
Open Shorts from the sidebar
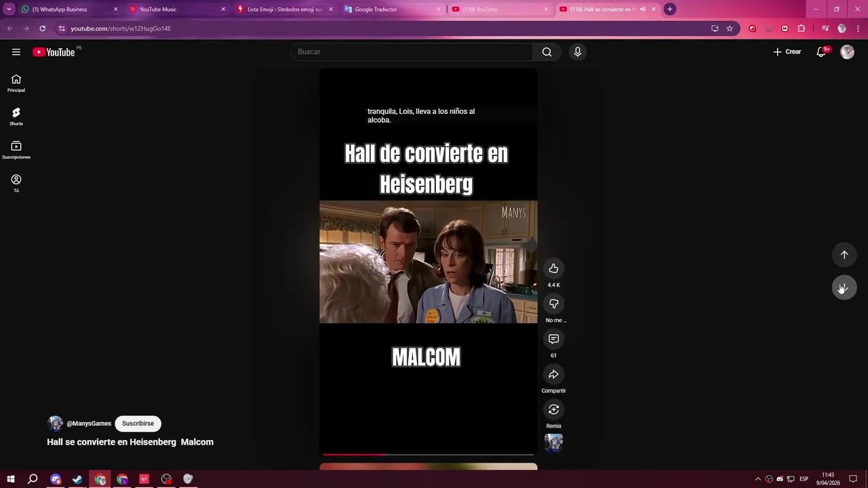[16, 117]
